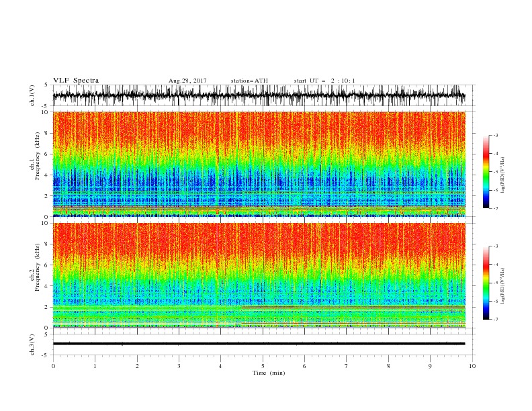532x411 pixels.
Task: Click the 'station=ATH' label
Action: point(249,81)
